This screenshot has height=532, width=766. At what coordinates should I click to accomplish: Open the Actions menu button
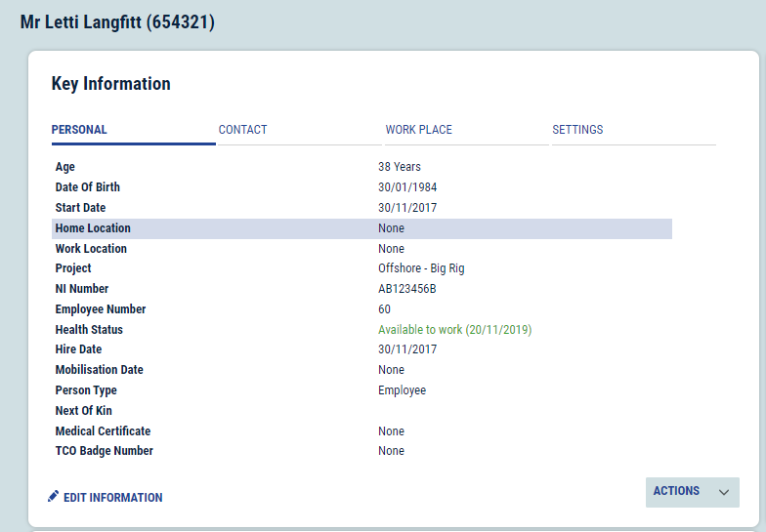(677, 492)
